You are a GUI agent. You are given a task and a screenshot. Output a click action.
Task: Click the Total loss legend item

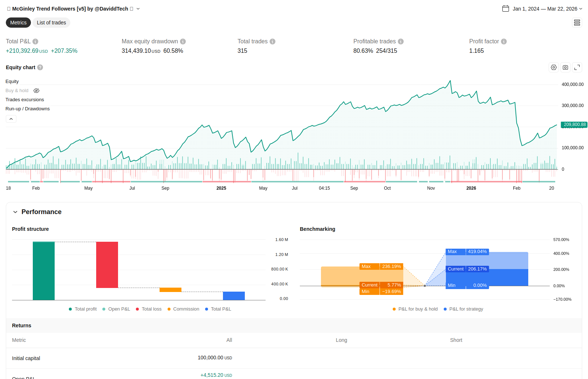149,309
